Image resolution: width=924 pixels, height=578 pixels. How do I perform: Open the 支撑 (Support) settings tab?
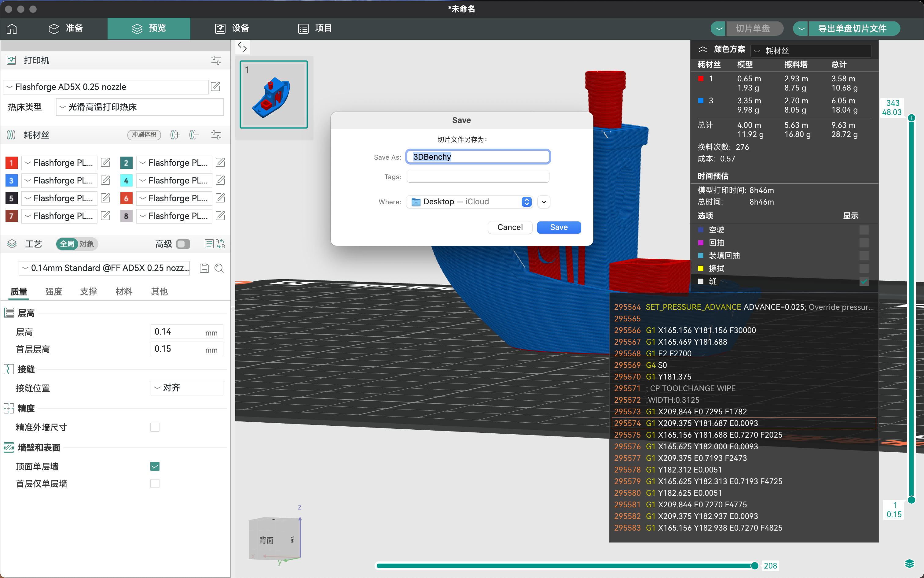[x=89, y=292]
